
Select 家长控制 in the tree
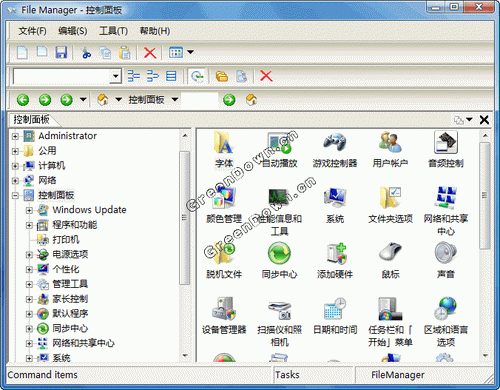point(70,299)
